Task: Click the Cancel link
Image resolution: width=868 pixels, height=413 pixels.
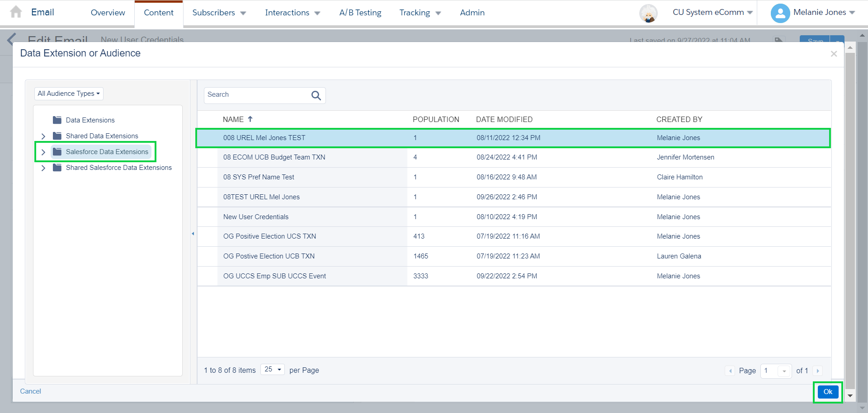Action: click(x=30, y=391)
